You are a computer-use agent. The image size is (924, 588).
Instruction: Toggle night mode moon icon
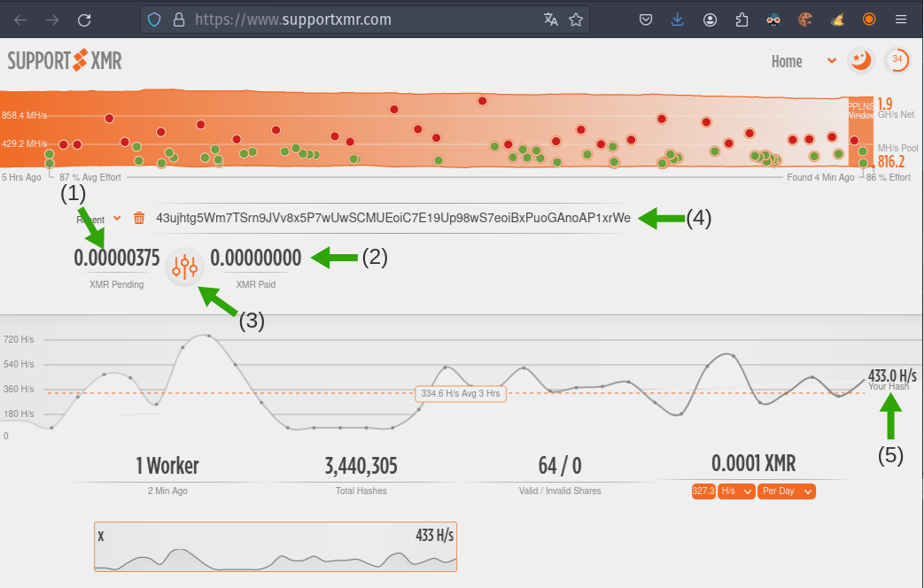(861, 60)
